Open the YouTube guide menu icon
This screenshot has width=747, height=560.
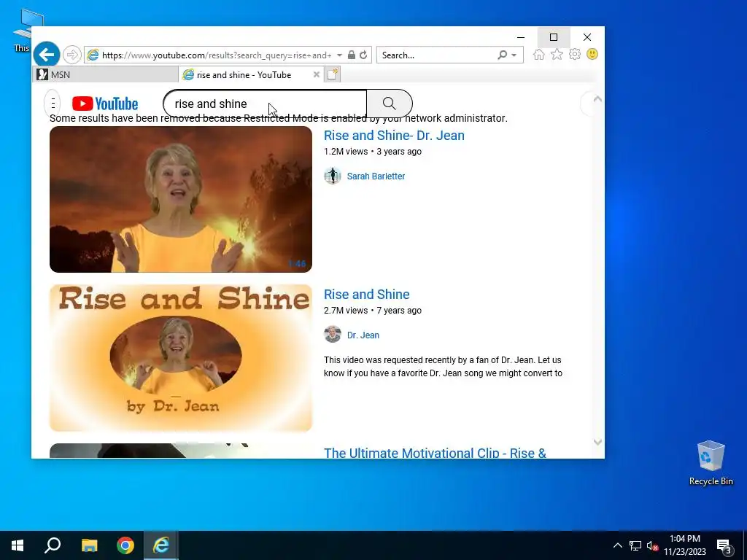point(53,103)
